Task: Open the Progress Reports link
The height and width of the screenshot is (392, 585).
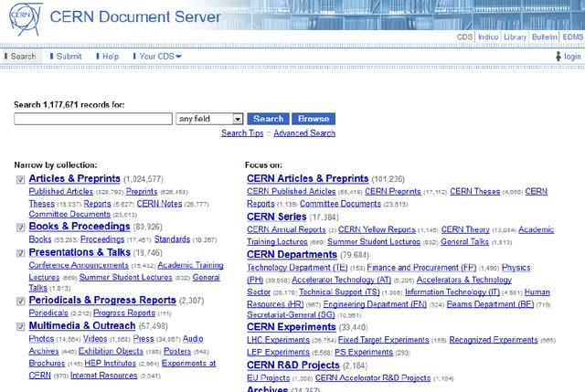Action: pos(124,313)
